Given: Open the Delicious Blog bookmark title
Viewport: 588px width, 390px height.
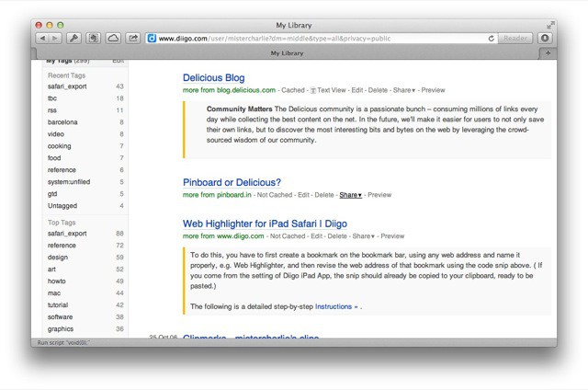Looking at the screenshot, I should click(x=213, y=77).
